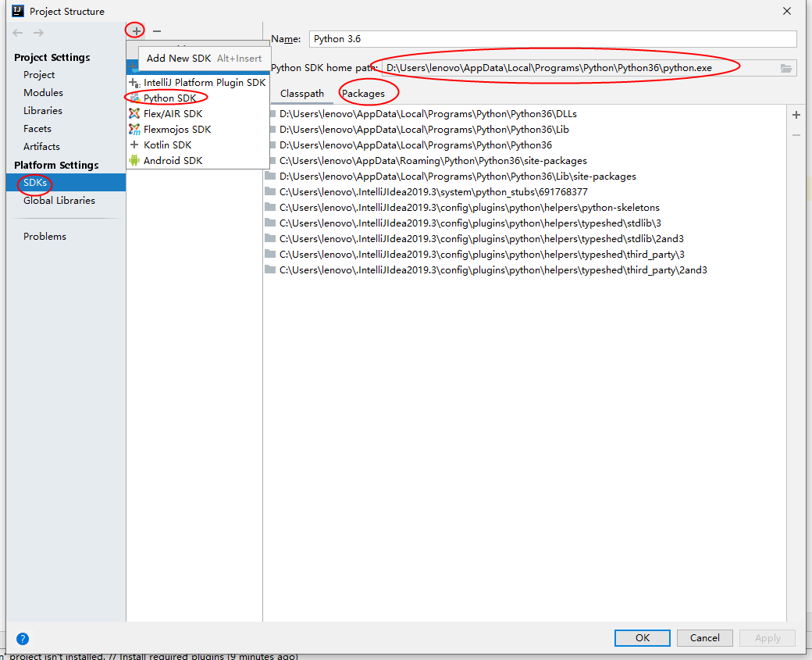Choose Kotlin SDK option
The width and height of the screenshot is (812, 660).
[x=167, y=144]
